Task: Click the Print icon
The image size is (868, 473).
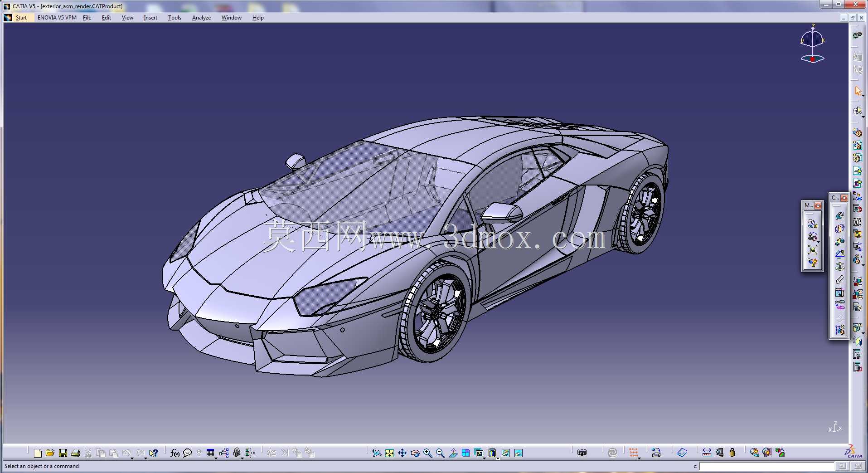Action: tap(76, 453)
